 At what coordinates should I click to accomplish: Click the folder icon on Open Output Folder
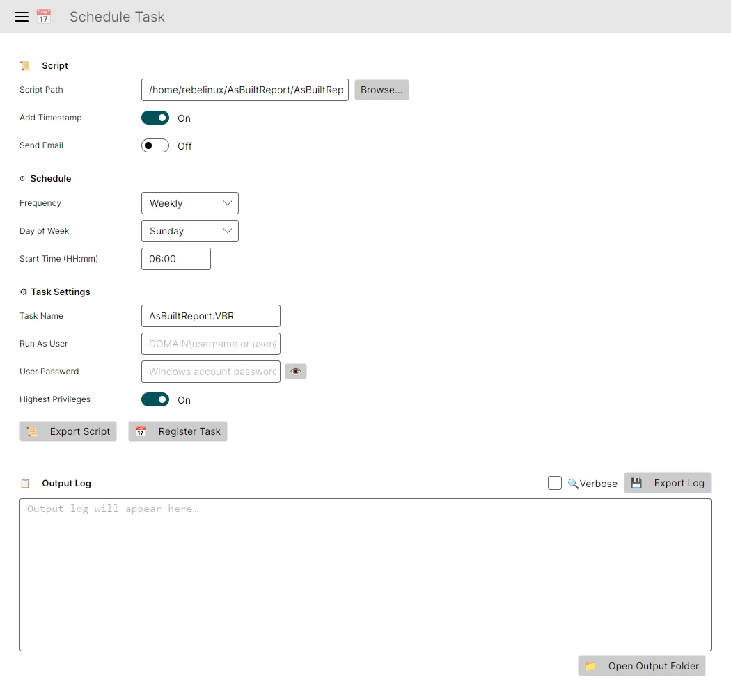click(591, 666)
